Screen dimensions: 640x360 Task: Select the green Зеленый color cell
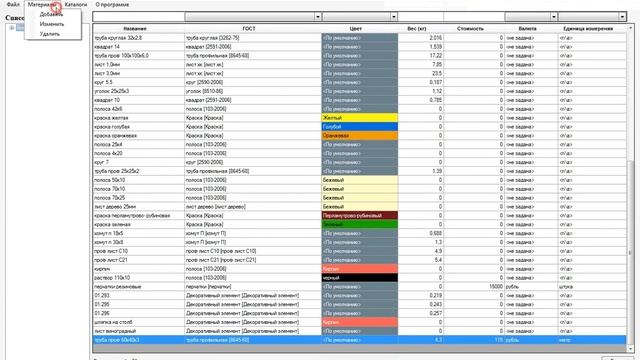pyautogui.click(x=360, y=224)
